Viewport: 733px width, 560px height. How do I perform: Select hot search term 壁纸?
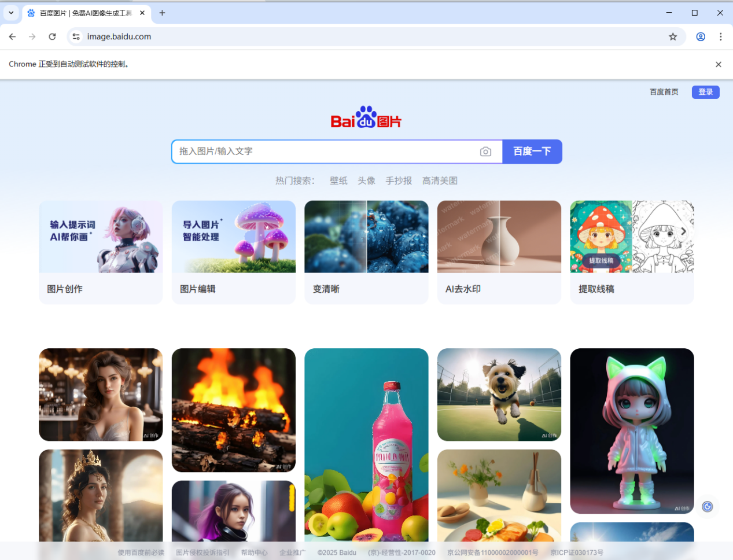(x=338, y=181)
